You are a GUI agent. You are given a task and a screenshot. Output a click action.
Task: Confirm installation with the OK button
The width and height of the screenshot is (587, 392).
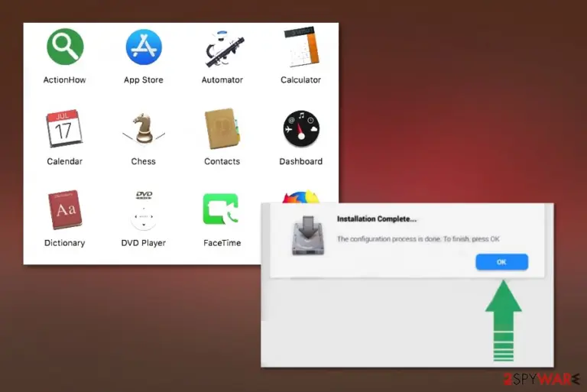click(501, 262)
